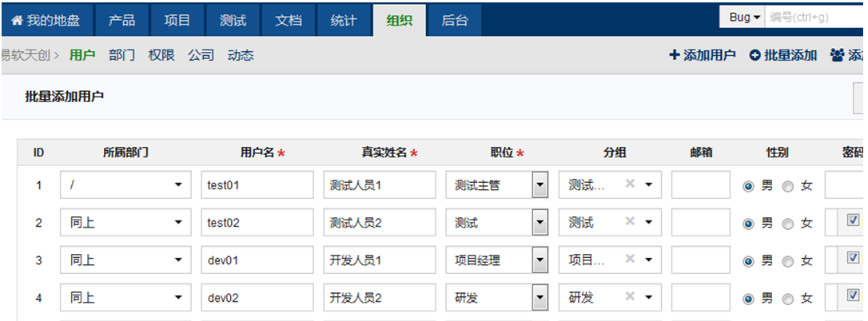
Task: Open 所属部门 dropdown in row 4
Action: [x=125, y=298]
